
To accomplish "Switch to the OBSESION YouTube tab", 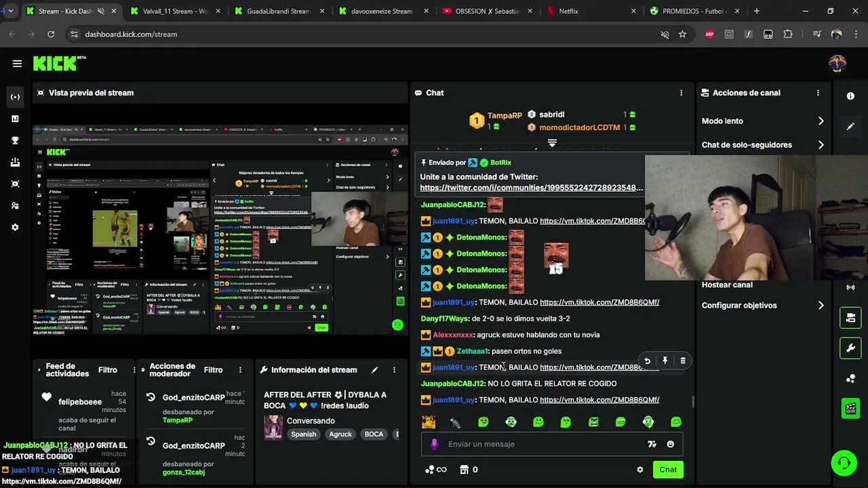I will (x=486, y=11).
